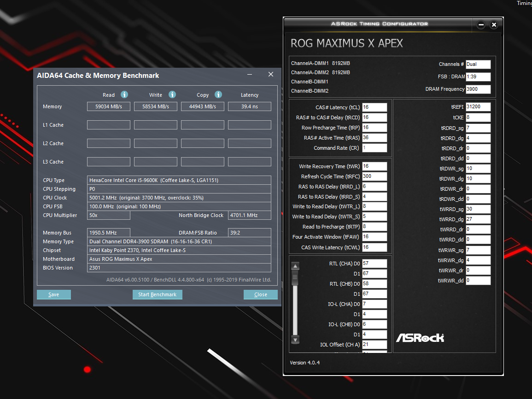Click the Memory Latency 39.4 ns field
This screenshot has height=399, width=532.
click(249, 106)
